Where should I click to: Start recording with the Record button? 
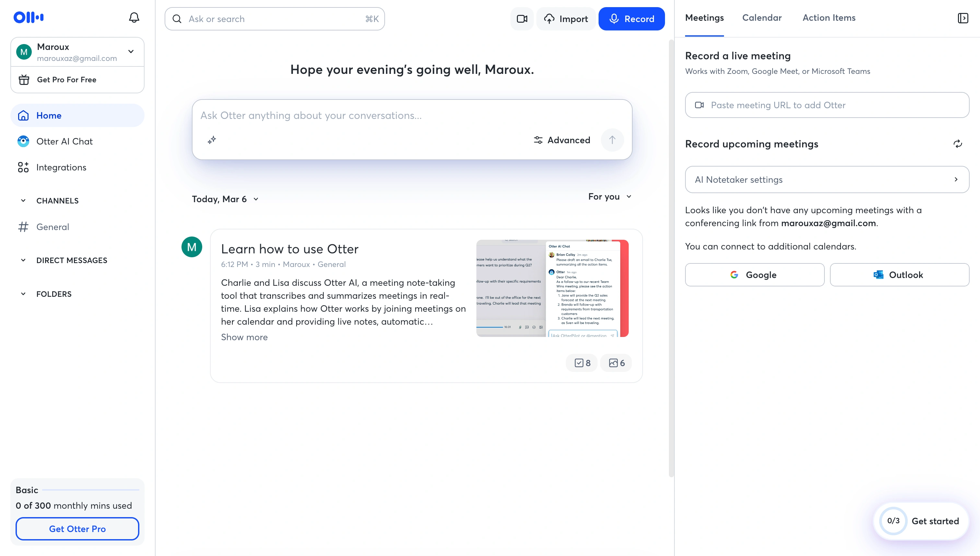coord(631,18)
